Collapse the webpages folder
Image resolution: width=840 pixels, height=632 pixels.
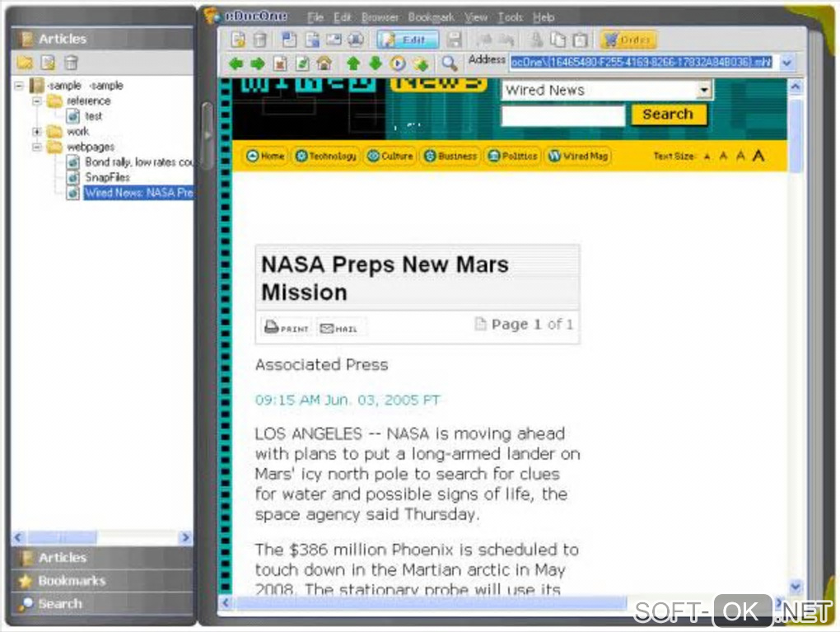[36, 147]
